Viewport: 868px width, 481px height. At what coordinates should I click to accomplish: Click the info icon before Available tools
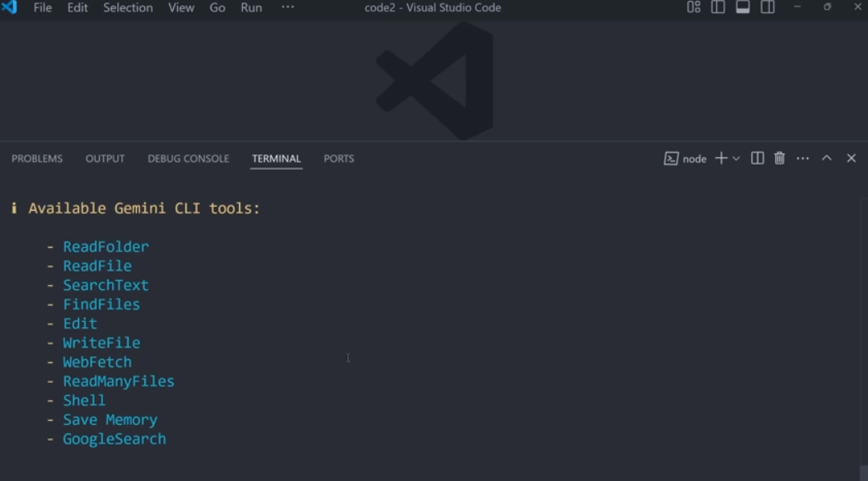(x=14, y=208)
